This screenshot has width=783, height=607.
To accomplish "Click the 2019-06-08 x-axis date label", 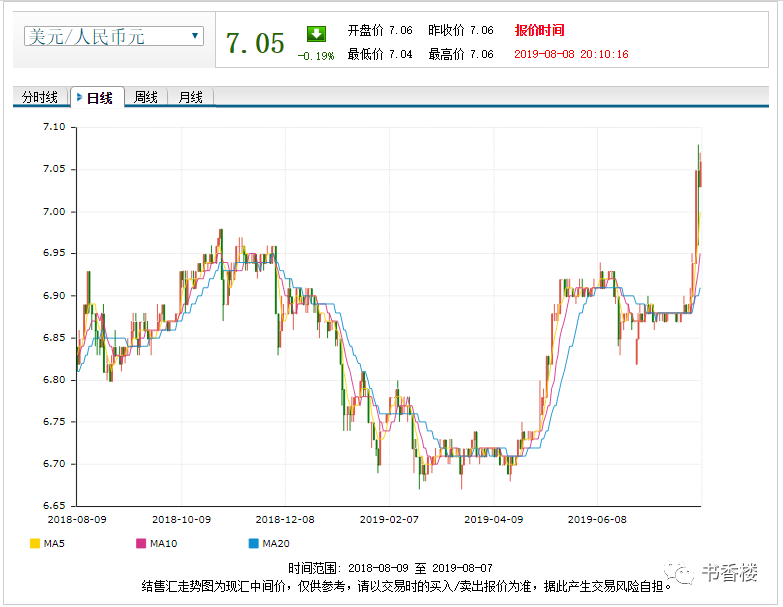I will (x=597, y=519).
